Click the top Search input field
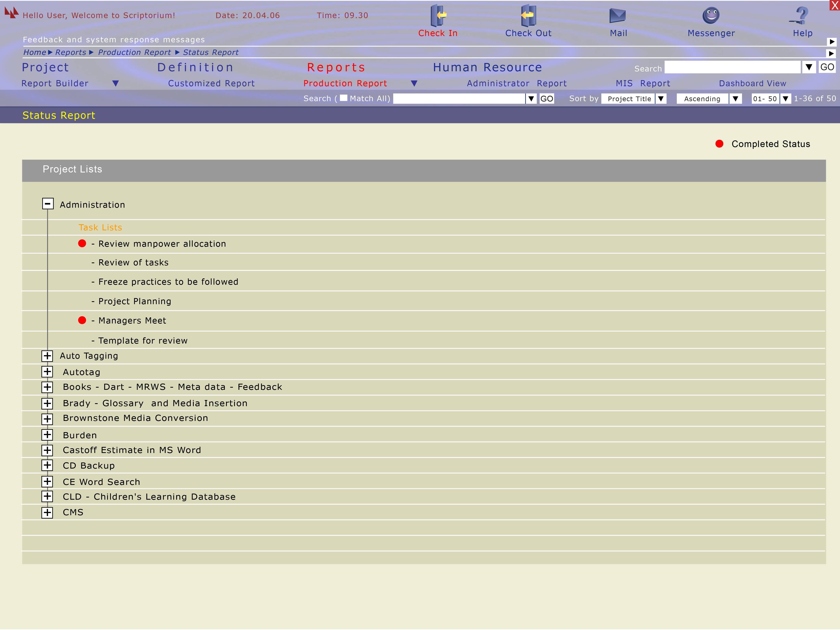The image size is (840, 630). tap(732, 68)
